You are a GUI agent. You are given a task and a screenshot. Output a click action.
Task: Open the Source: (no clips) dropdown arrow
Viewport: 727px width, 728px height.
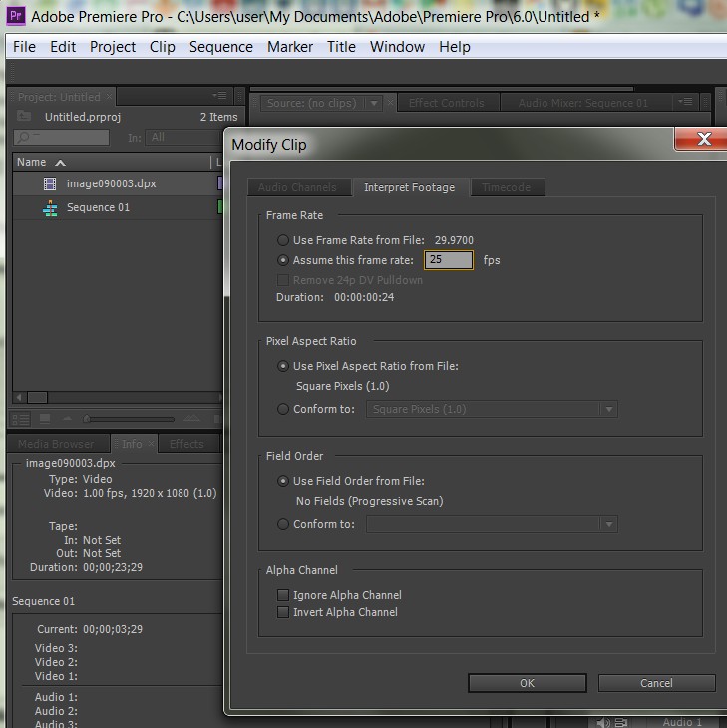pos(374,103)
